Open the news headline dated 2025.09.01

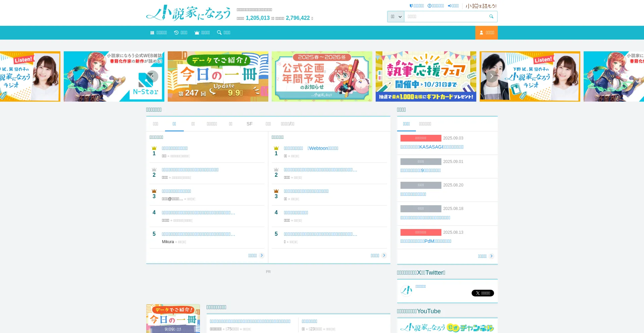coord(421,170)
